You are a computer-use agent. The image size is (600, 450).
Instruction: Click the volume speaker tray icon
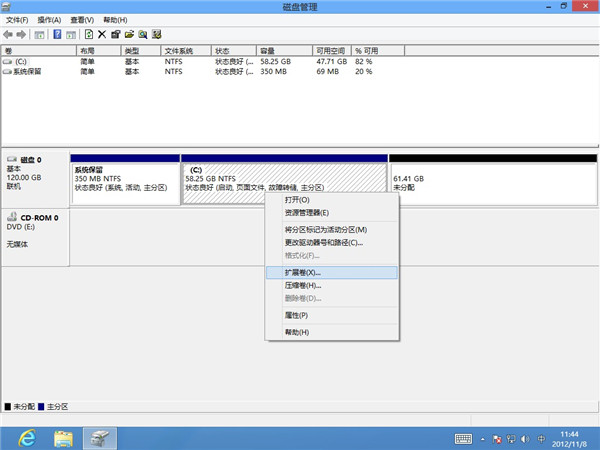coord(526,438)
